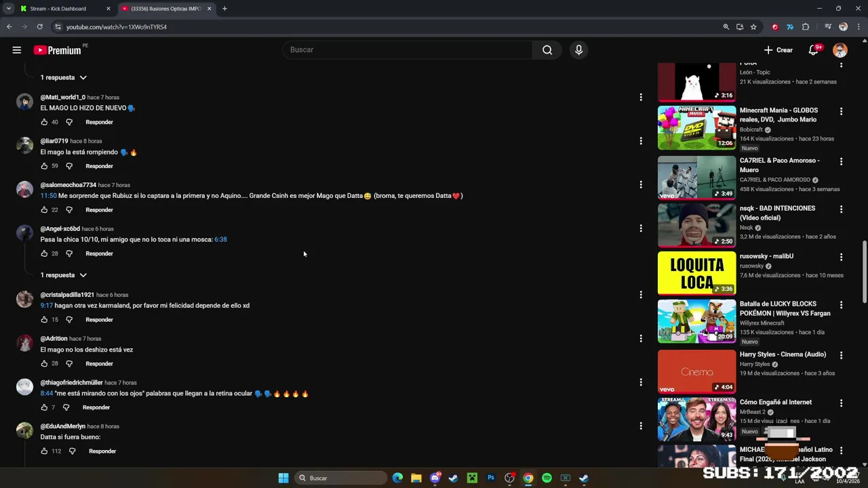Expand 1 respuesta under @Angel-xc6bd comment
The height and width of the screenshot is (488, 868).
click(x=63, y=275)
